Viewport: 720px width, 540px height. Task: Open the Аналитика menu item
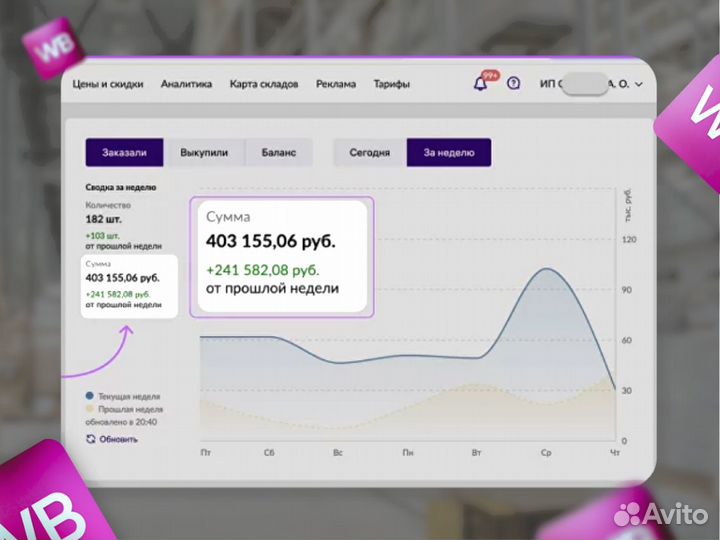click(186, 84)
